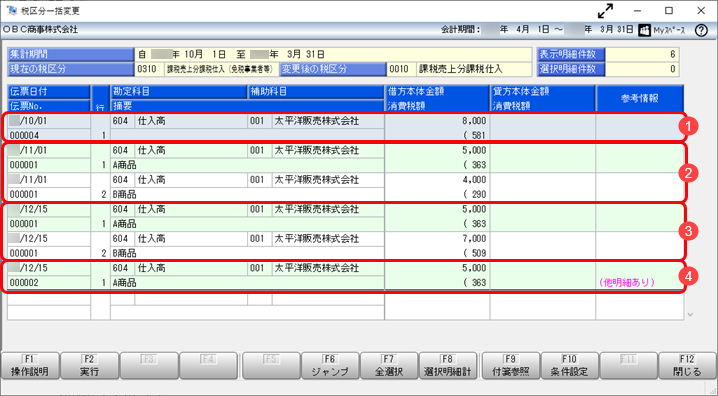Viewport: 718px width, 396px height.
Task: Run the change with F2 実行
Action: coord(90,366)
